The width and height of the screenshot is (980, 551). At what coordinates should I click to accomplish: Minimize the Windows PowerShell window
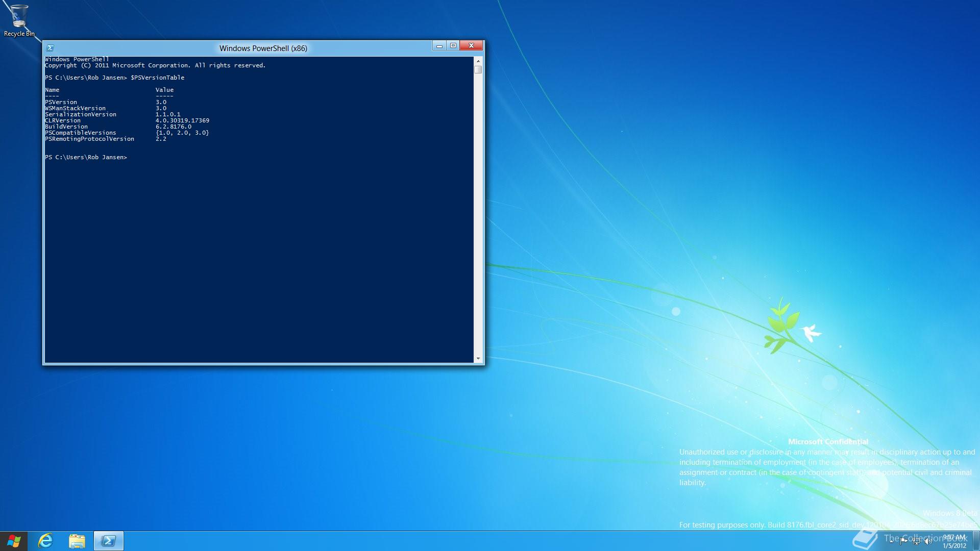[439, 46]
